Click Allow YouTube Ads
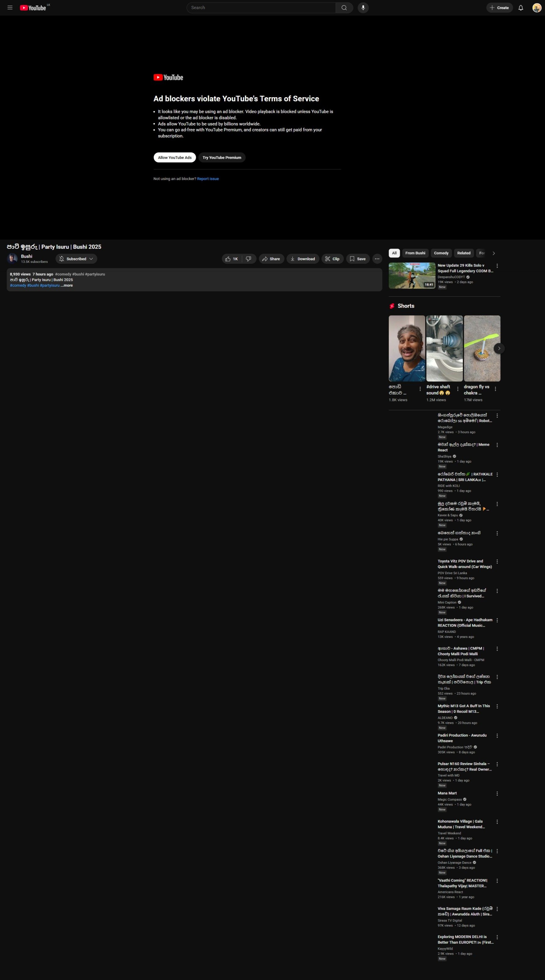The width and height of the screenshot is (545, 980). (174, 157)
